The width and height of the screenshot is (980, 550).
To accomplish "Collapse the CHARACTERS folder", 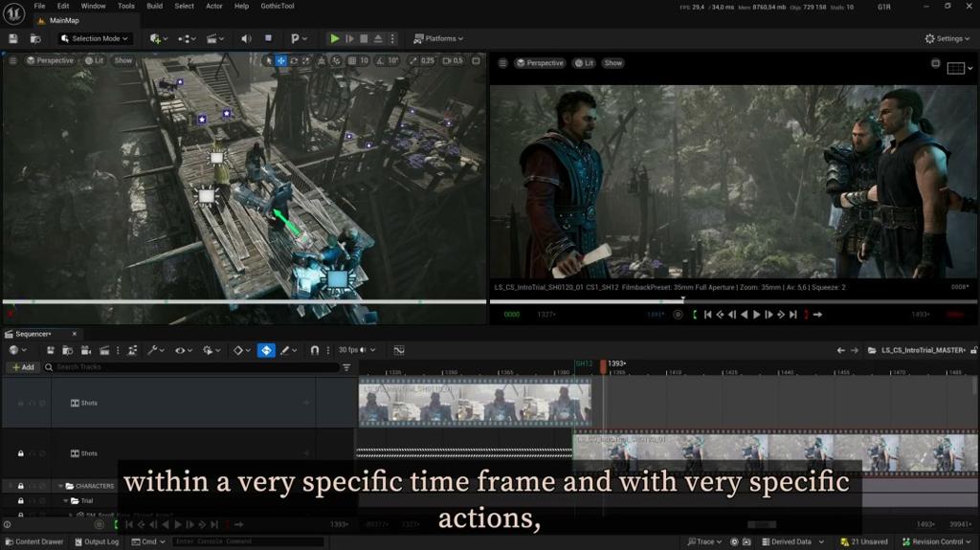I will (60, 486).
